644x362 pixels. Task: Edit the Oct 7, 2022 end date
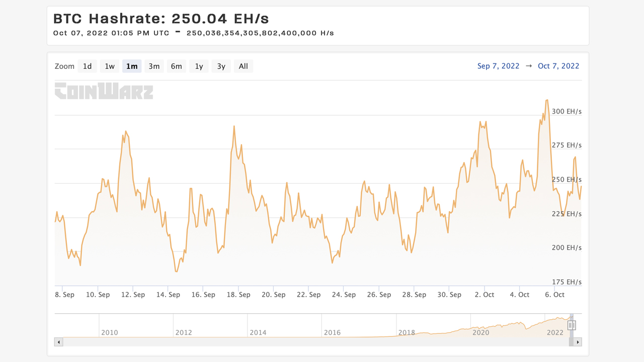coord(558,66)
